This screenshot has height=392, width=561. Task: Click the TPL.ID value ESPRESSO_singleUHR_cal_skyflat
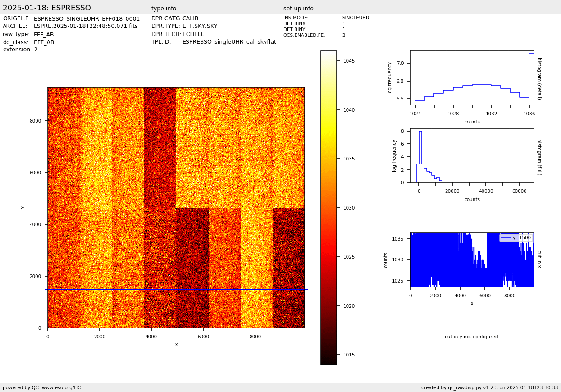pos(229,42)
